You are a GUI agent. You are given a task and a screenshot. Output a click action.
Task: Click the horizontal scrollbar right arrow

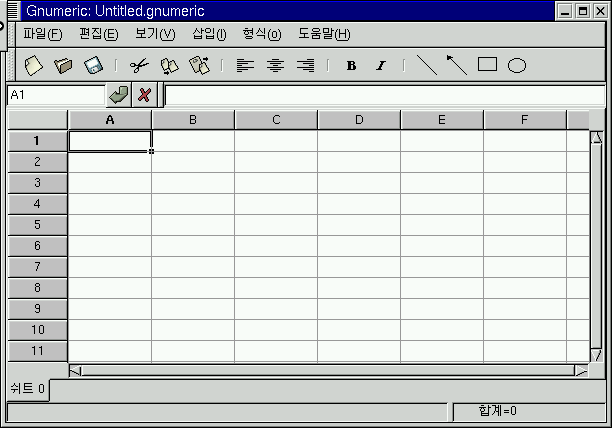click(582, 371)
